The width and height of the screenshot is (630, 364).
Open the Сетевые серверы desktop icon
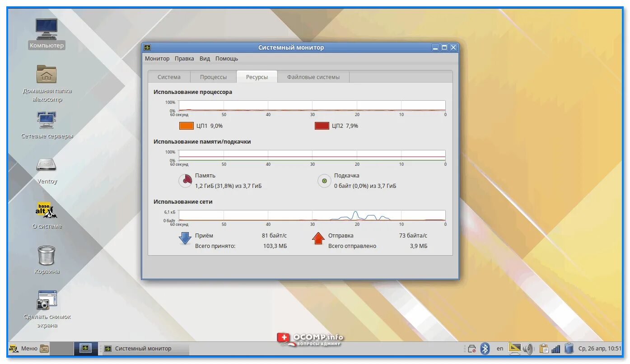[x=47, y=120]
